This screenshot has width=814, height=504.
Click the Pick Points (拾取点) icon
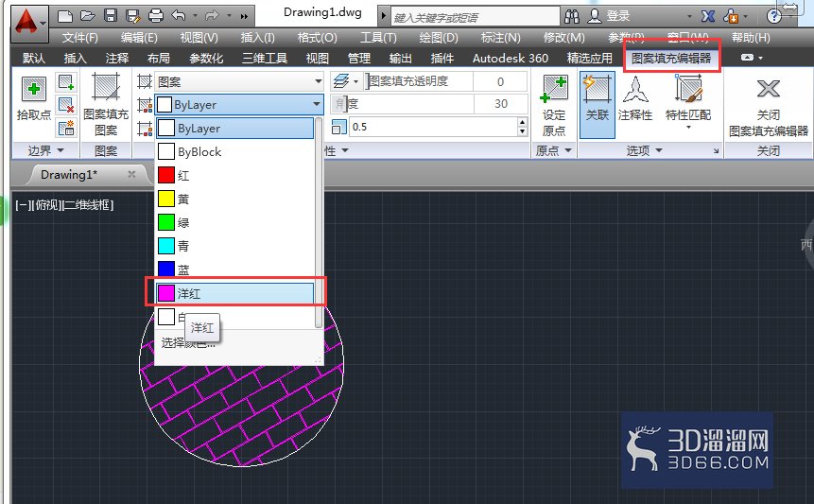click(34, 89)
